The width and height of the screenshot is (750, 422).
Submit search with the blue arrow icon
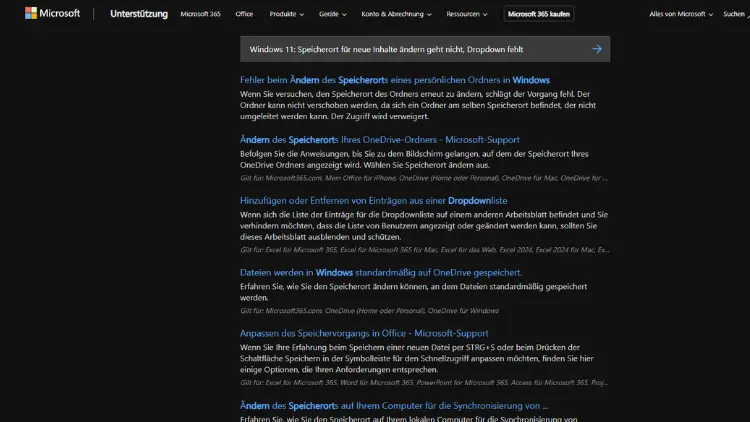pyautogui.click(x=596, y=49)
